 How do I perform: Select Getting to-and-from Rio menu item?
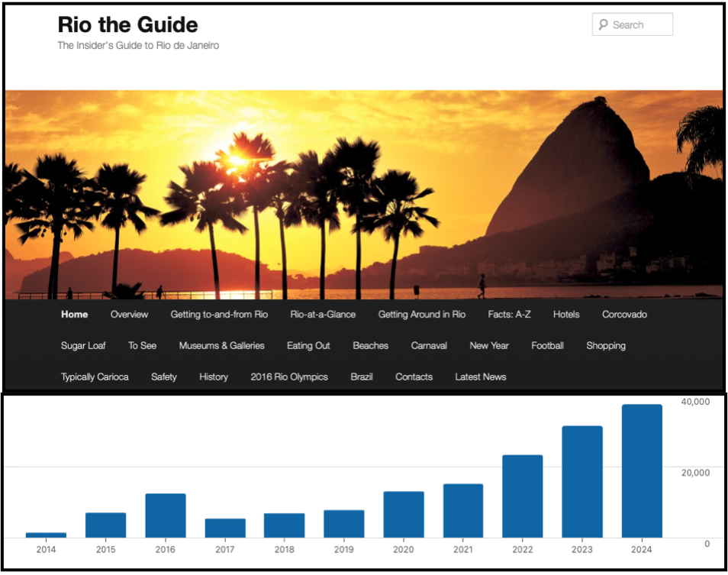[x=219, y=315]
